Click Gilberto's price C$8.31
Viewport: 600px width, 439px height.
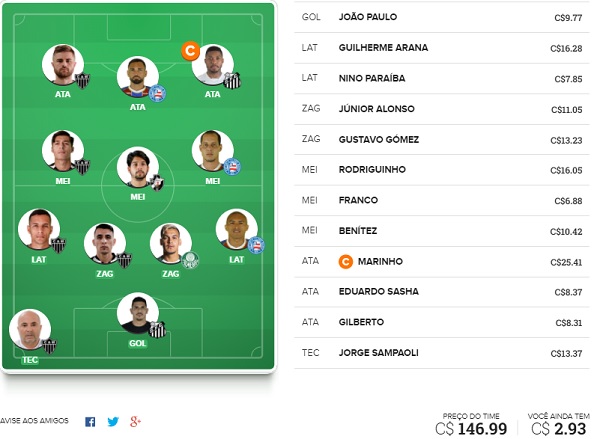click(569, 323)
